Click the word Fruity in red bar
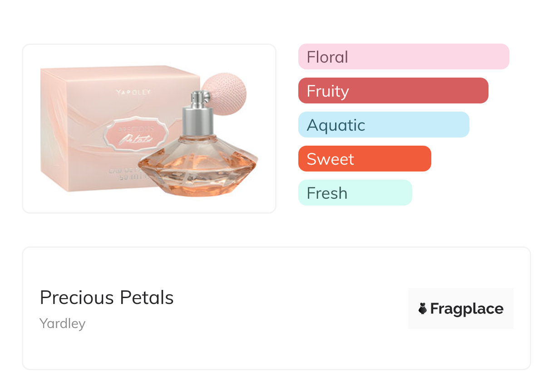 point(328,91)
